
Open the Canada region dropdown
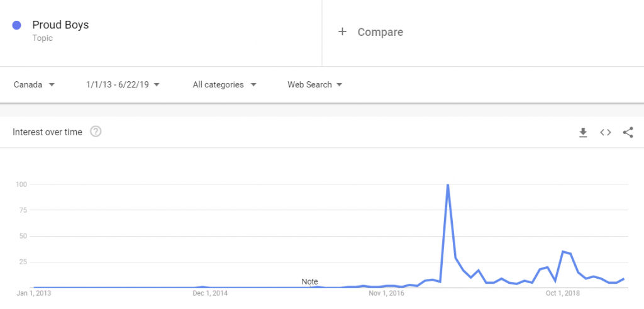coord(34,85)
